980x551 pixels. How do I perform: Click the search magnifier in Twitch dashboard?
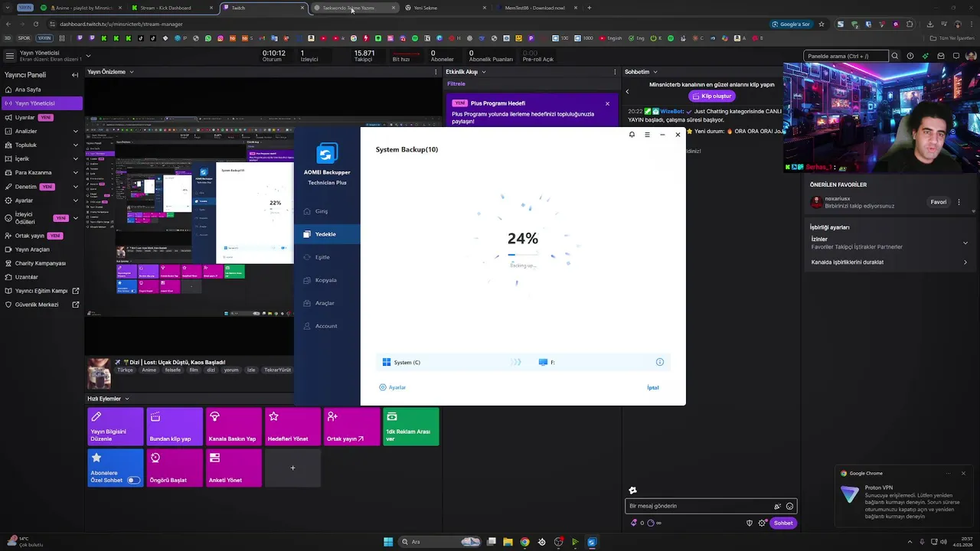pos(894,56)
